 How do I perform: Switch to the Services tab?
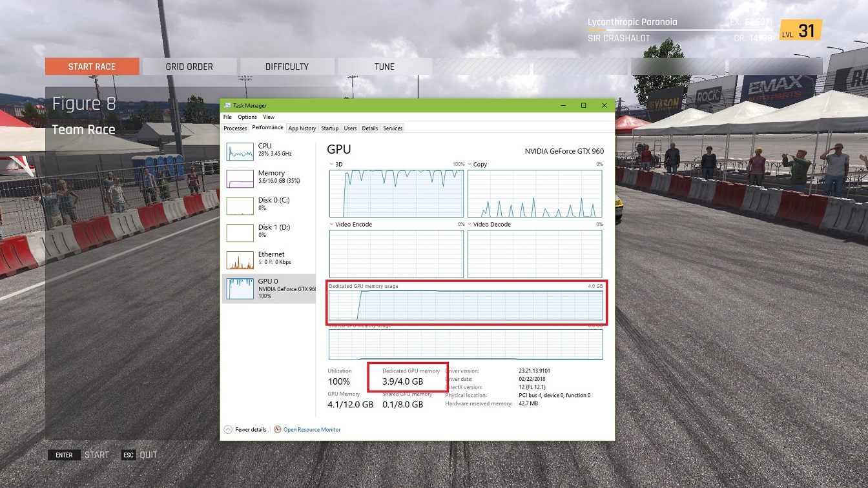click(x=393, y=128)
